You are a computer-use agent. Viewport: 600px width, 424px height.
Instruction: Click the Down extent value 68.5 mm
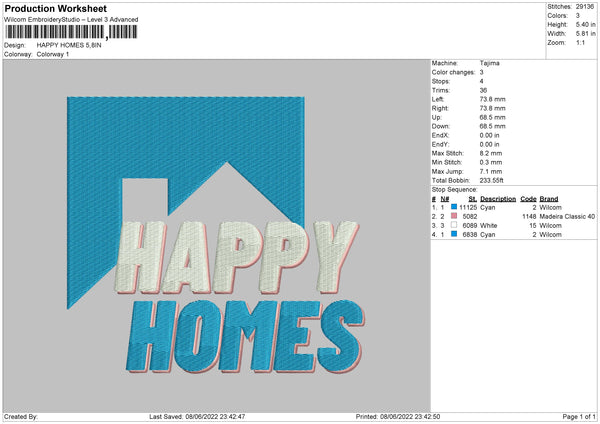(492, 126)
